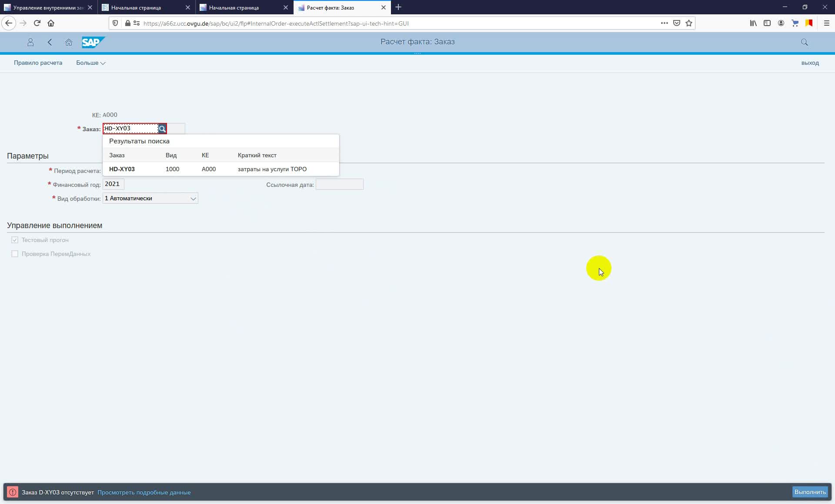The height and width of the screenshot is (504, 835).
Task: Click the shopping cart extension icon
Action: (x=795, y=23)
